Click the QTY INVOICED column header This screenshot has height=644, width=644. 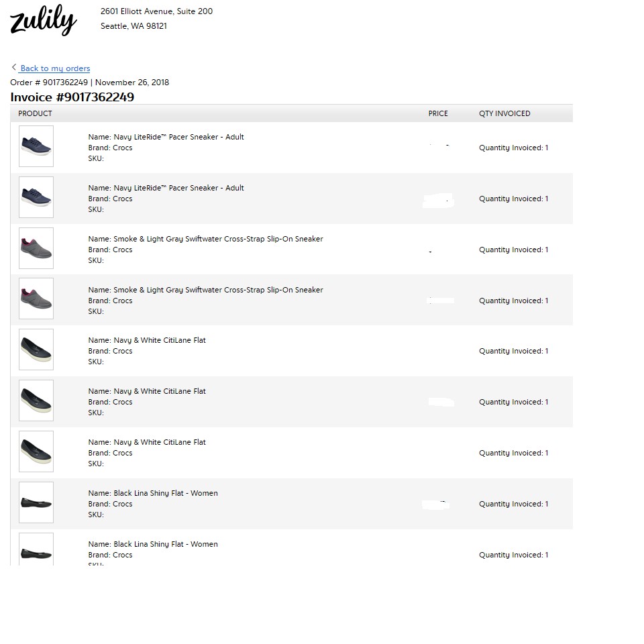pos(504,113)
